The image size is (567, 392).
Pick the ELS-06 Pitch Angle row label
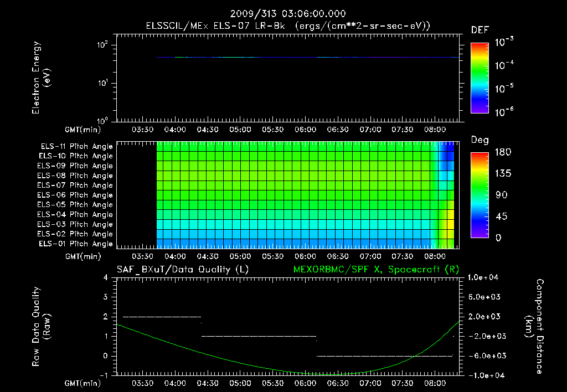75,195
